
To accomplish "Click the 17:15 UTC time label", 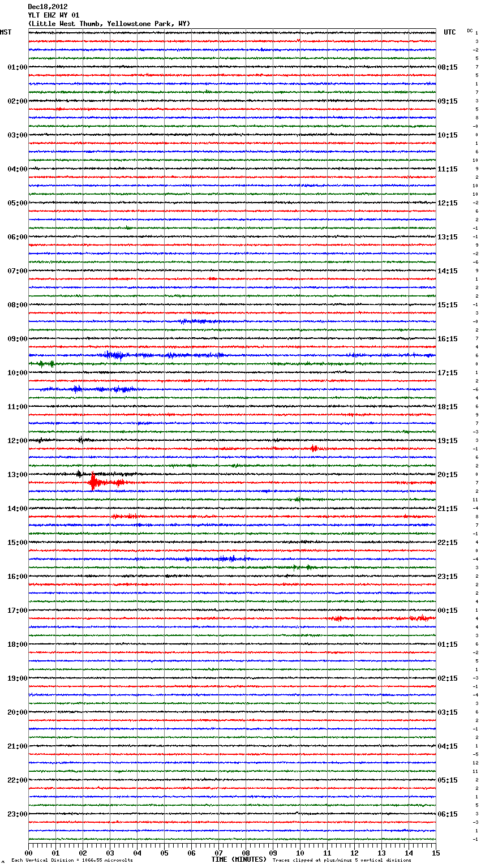I will pyautogui.click(x=448, y=373).
